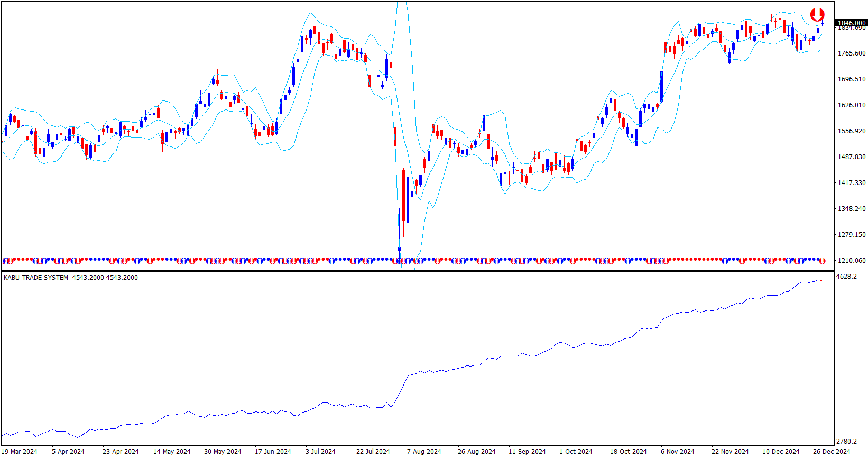Click the 6 Nov 2024 date label
868x458 pixels.
click(677, 451)
